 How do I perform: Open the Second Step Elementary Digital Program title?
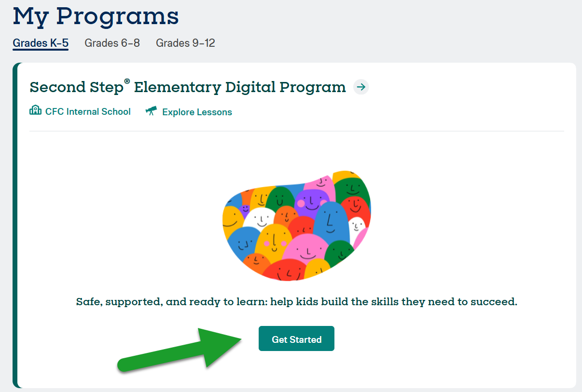(x=188, y=87)
